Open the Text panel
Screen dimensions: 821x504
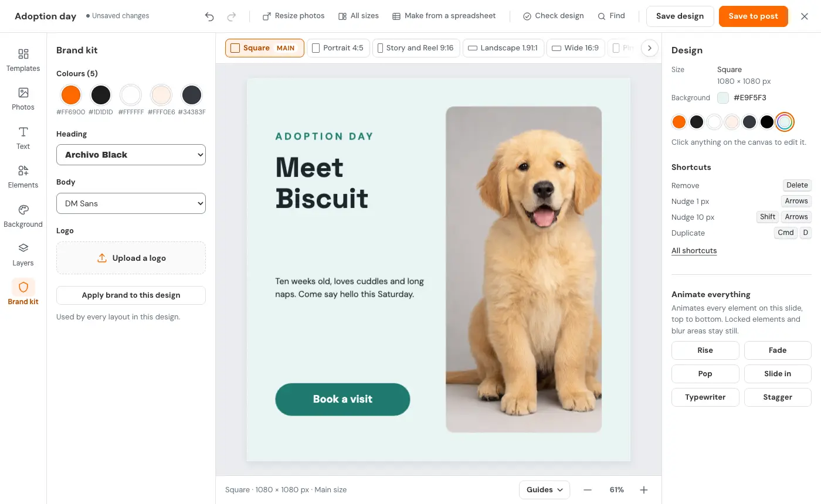(23, 138)
